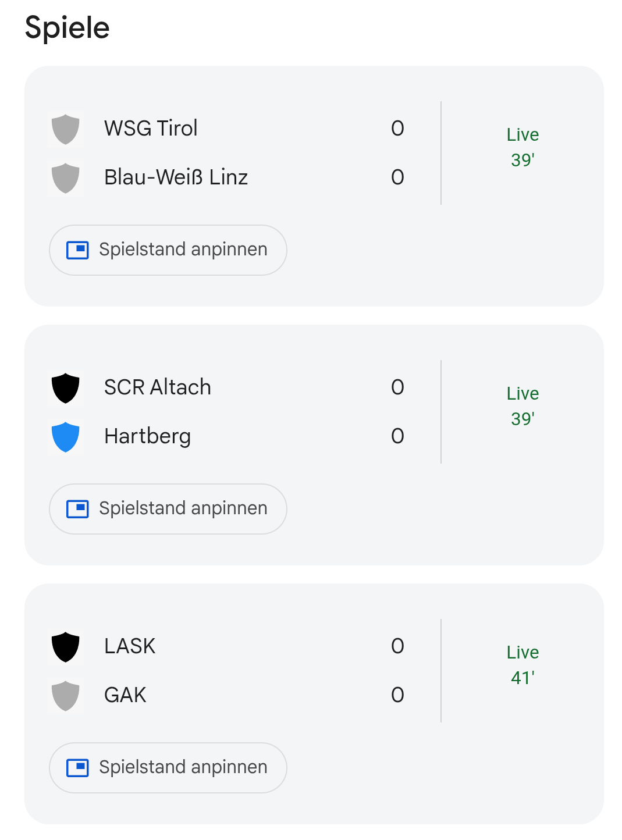The image size is (622, 840).
Task: Click pin icon in WSG Tirol match card
Action: [x=77, y=250]
